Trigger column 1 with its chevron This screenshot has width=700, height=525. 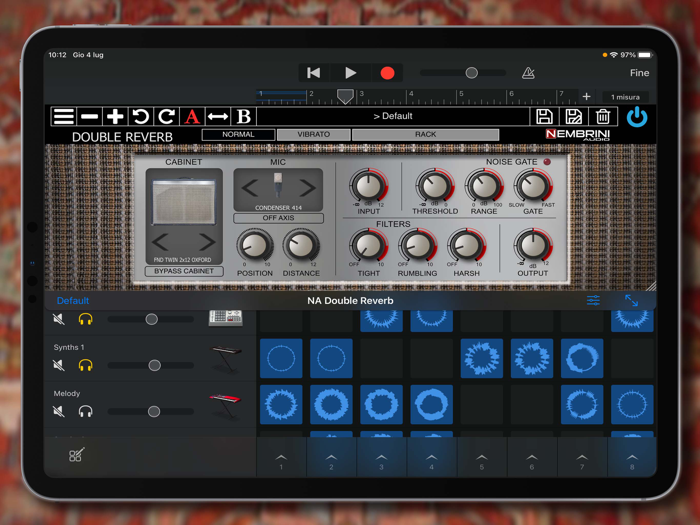(281, 458)
